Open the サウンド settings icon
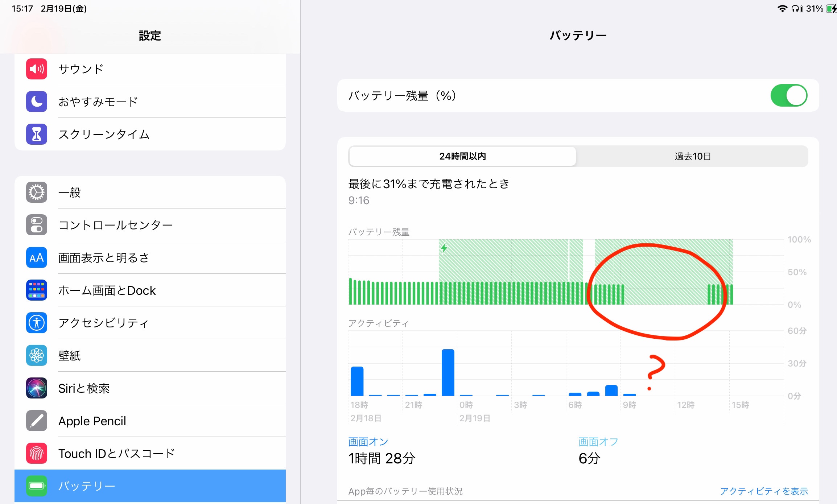 pyautogui.click(x=37, y=69)
